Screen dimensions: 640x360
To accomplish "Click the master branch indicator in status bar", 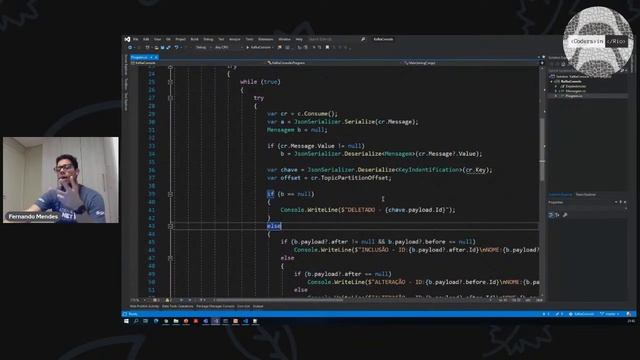I will tap(609, 314).
